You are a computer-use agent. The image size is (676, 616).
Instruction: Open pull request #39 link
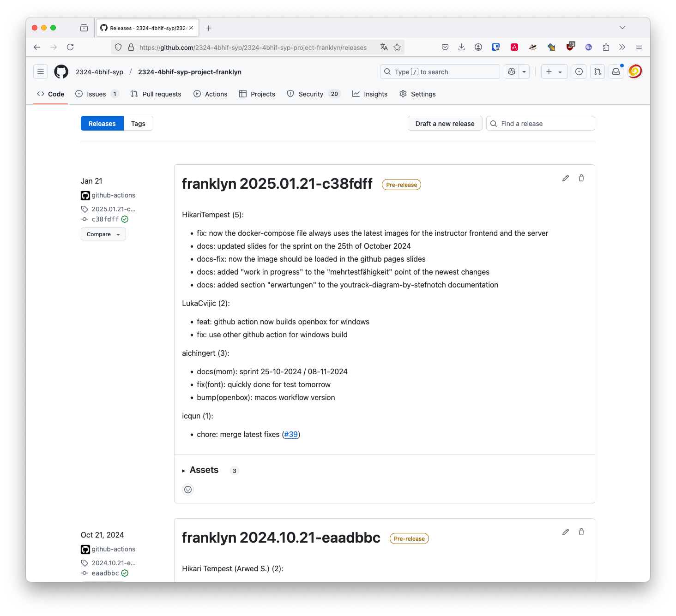click(x=291, y=435)
